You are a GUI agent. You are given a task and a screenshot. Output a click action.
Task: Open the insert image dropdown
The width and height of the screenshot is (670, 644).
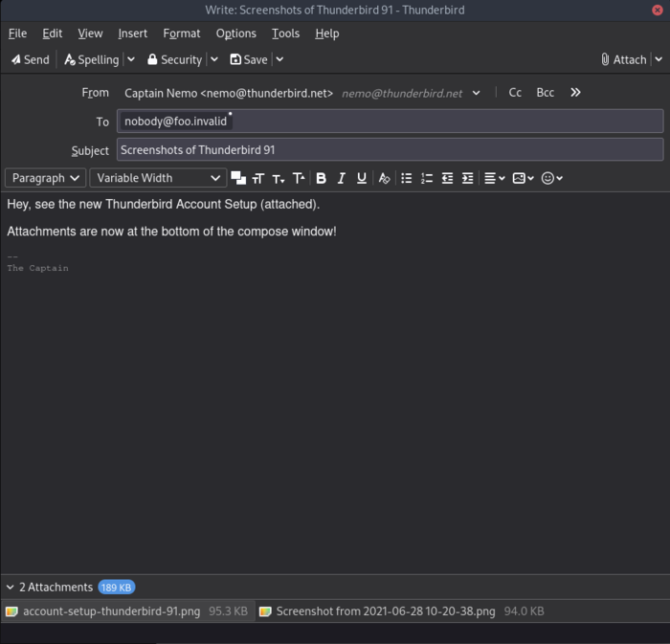pos(523,178)
